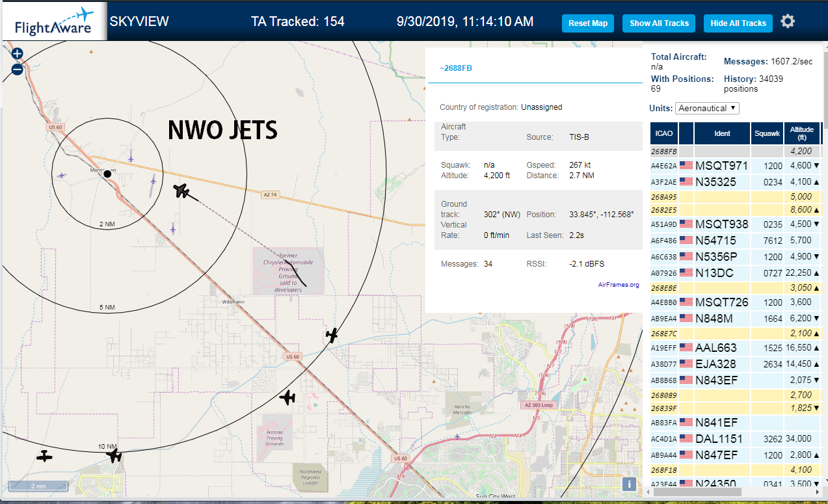Sort table by Ident column
This screenshot has width=828, height=504.
(722, 133)
